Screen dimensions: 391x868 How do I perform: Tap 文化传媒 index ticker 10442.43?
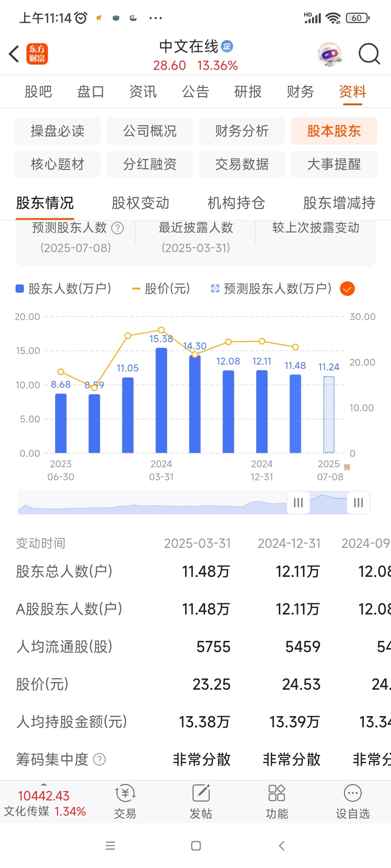[x=45, y=803]
